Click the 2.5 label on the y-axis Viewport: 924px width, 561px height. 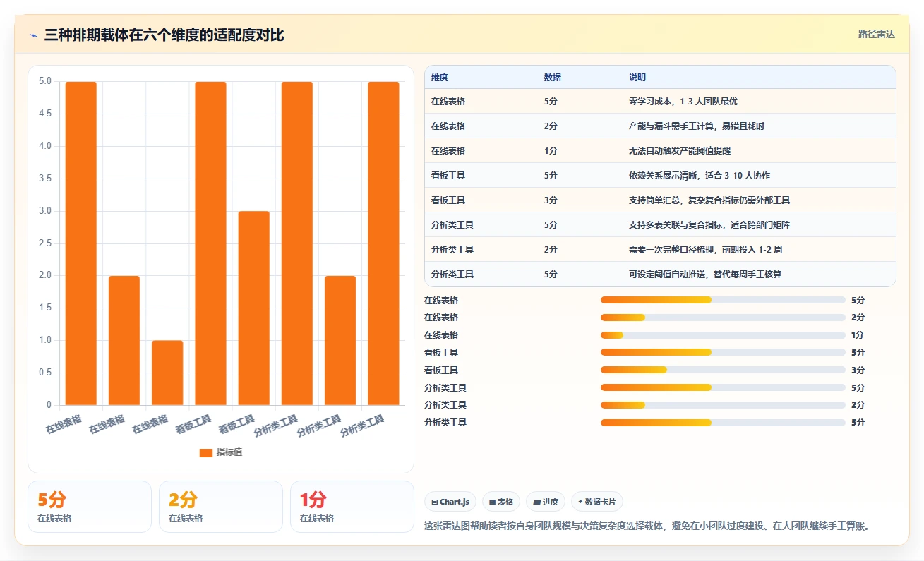tap(44, 243)
